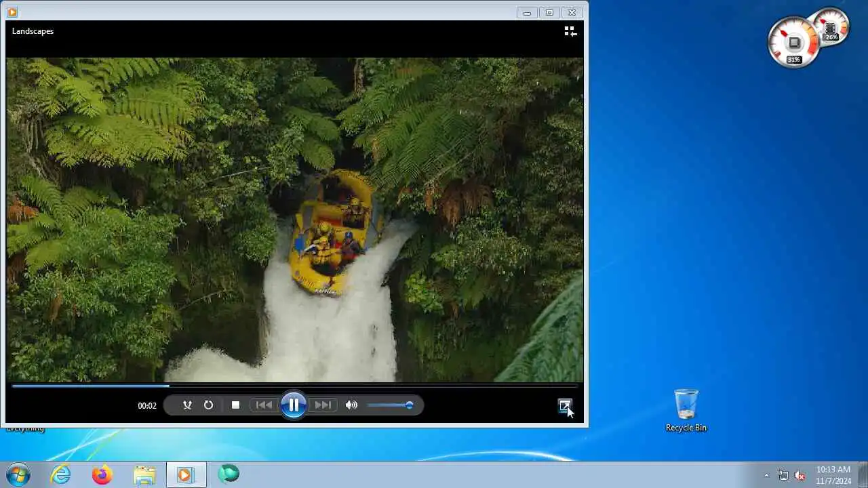Pause the video playback
The height and width of the screenshot is (488, 868).
coord(294,405)
